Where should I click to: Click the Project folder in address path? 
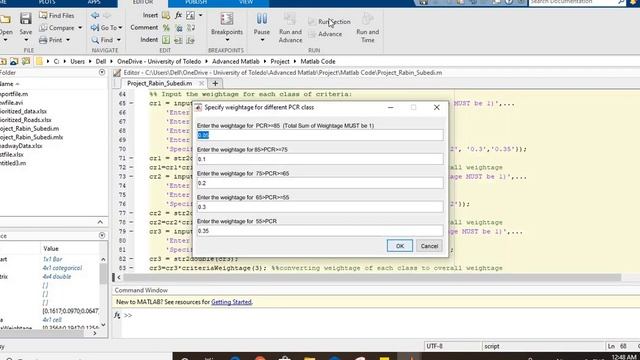[x=280, y=61]
